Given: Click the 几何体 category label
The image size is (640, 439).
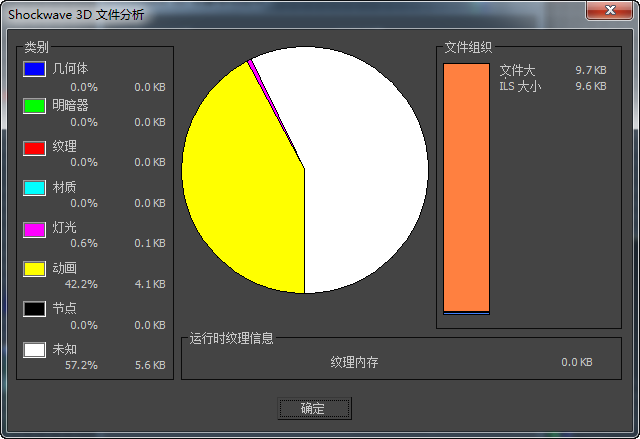Looking at the screenshot, I should coord(70,69).
